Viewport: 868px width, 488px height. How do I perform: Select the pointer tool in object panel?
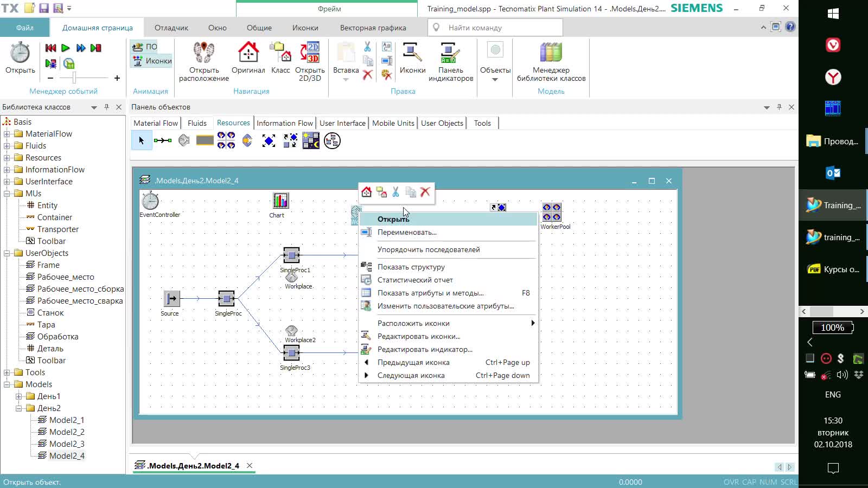pyautogui.click(x=142, y=141)
